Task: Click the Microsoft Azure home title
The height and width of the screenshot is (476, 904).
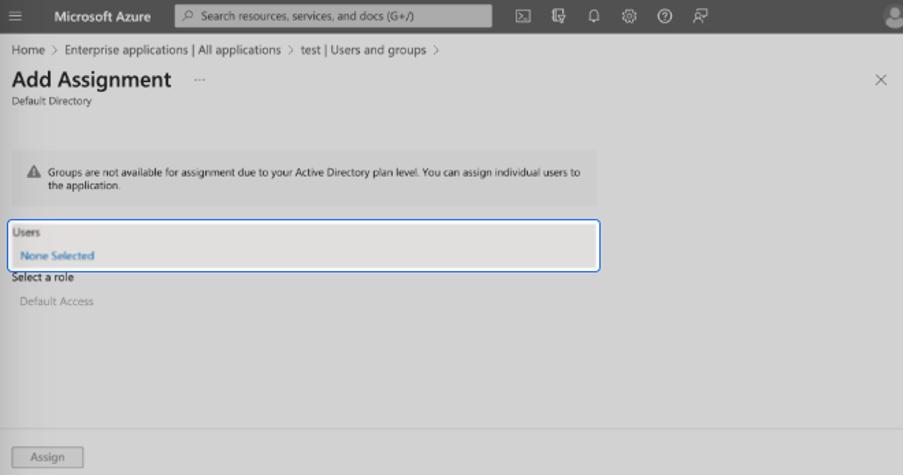Action: (x=102, y=16)
